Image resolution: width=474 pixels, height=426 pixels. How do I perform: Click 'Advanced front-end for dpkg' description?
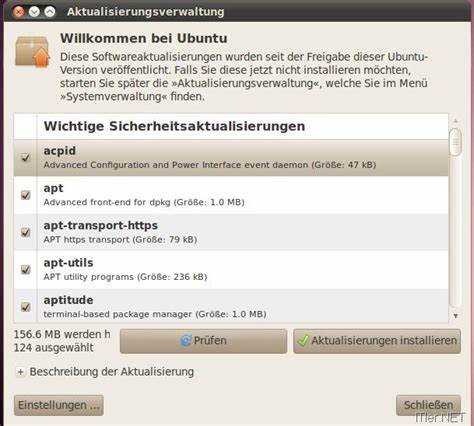click(x=107, y=202)
